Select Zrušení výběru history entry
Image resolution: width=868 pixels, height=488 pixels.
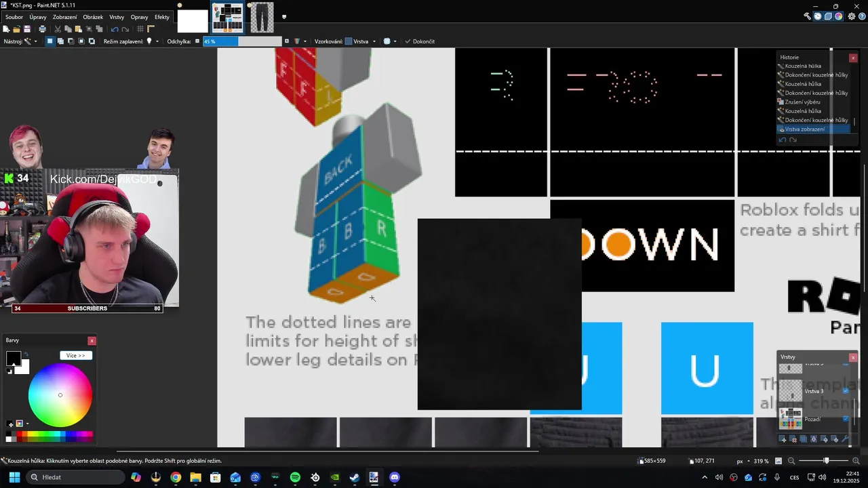802,102
